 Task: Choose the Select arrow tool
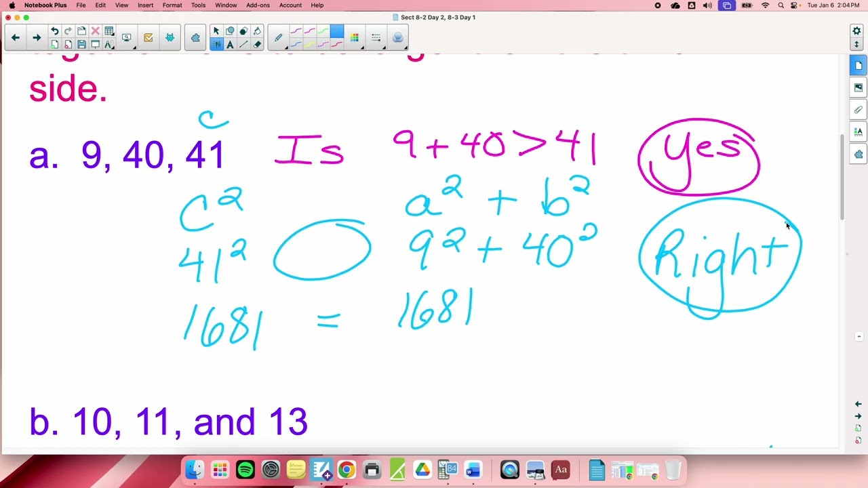click(x=216, y=30)
